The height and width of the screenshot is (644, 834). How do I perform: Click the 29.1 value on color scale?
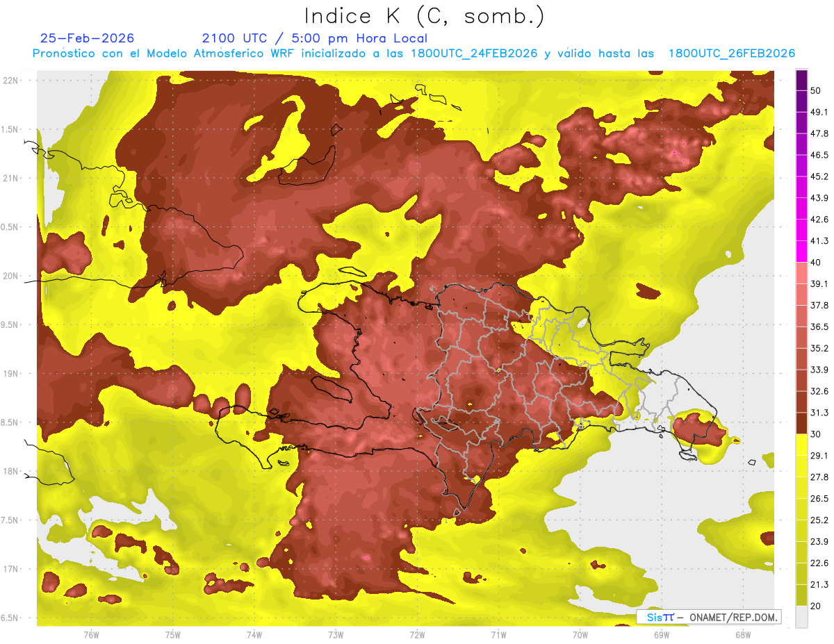[x=819, y=456]
